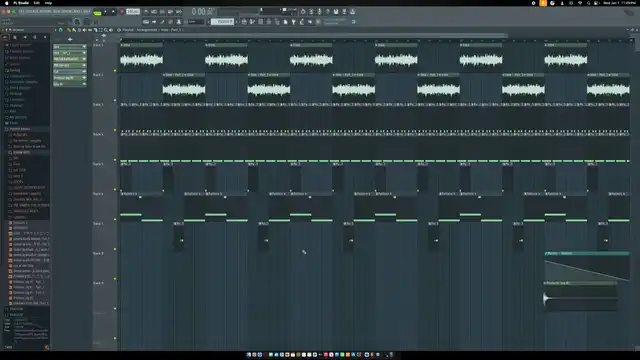Image resolution: width=640 pixels, height=360 pixels.
Task: Open the Help menu in menu bar
Action: (48, 3)
